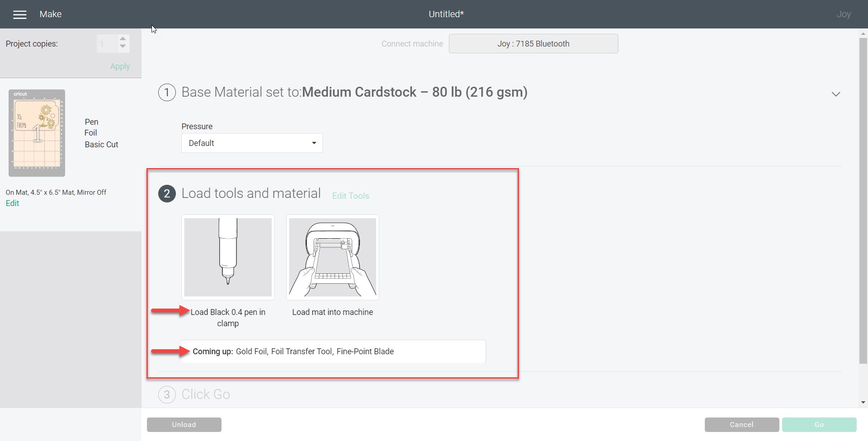Viewport: 868px width, 441px height.
Task: Select the mat 1 preview thumbnail
Action: click(x=37, y=133)
